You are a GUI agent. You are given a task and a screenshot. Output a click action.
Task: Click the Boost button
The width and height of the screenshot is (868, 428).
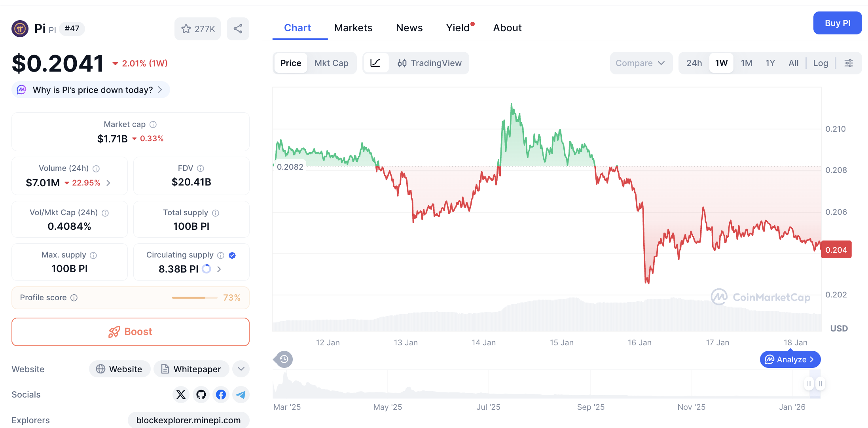130,332
